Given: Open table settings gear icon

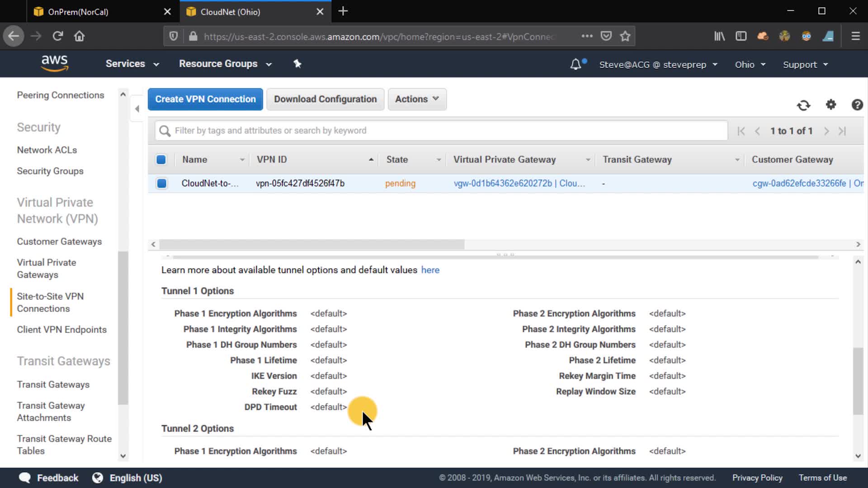Looking at the screenshot, I should coord(831,105).
